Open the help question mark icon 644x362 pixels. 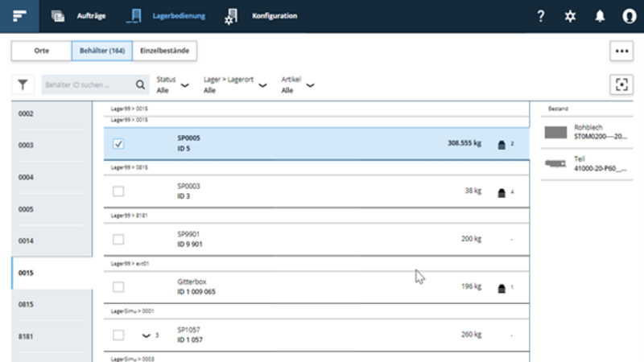[x=541, y=16]
